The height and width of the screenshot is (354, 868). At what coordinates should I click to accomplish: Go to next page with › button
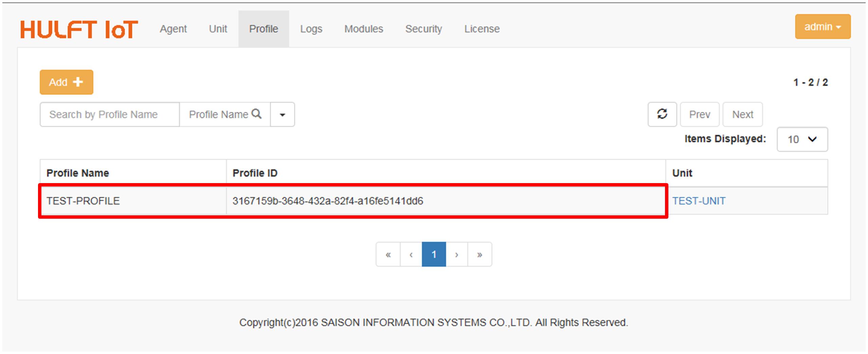pos(457,254)
